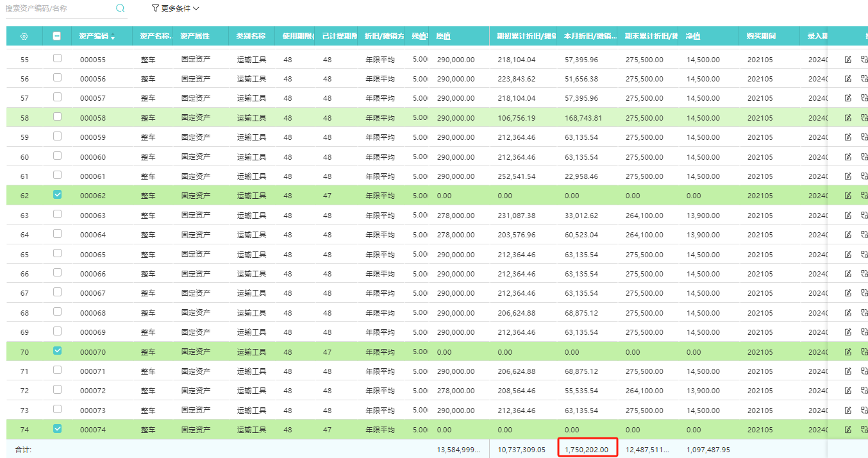Image resolution: width=868 pixels, height=458 pixels.
Task: Click asset code 000065 cell
Action: coord(93,255)
